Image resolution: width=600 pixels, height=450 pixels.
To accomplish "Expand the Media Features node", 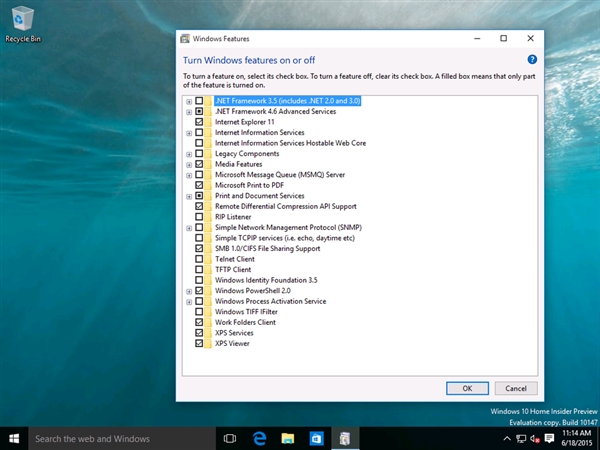I will 189,165.
